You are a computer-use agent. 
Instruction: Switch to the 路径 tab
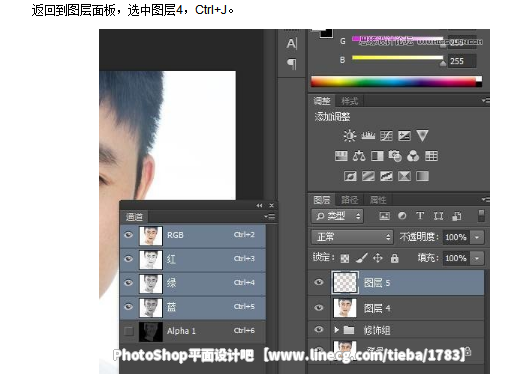point(349,200)
